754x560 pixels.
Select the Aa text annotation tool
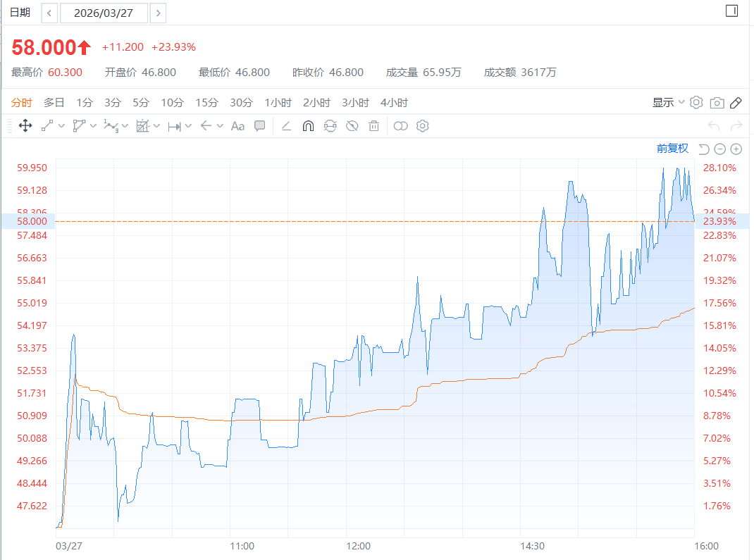point(237,126)
